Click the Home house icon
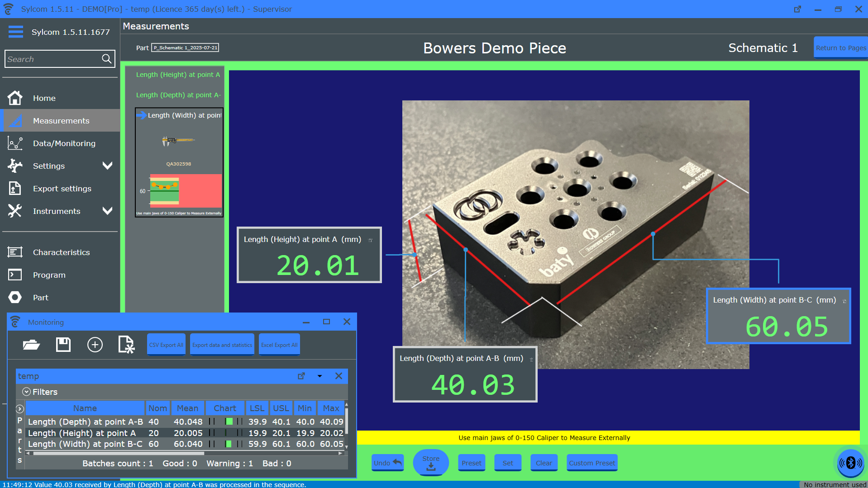The width and height of the screenshot is (868, 488). click(15, 98)
